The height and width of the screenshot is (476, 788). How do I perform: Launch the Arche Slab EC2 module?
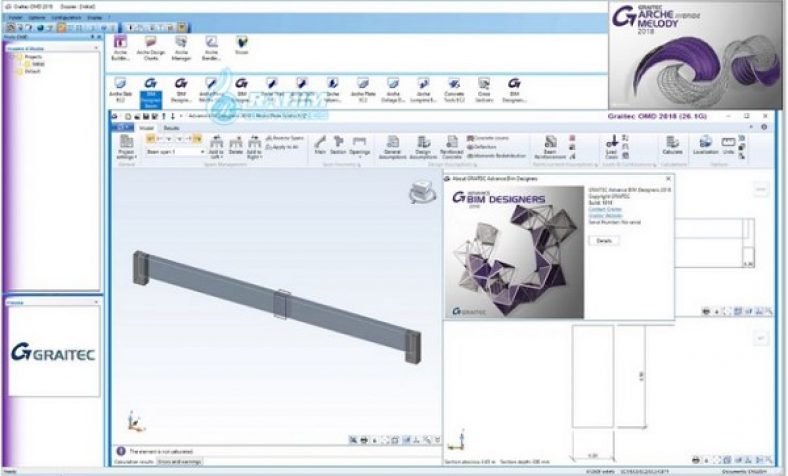[x=121, y=90]
